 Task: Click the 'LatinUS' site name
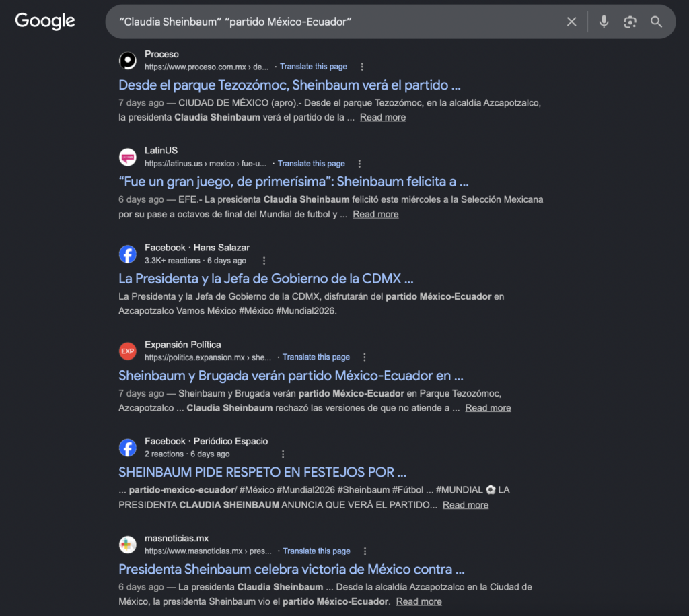pos(161,150)
